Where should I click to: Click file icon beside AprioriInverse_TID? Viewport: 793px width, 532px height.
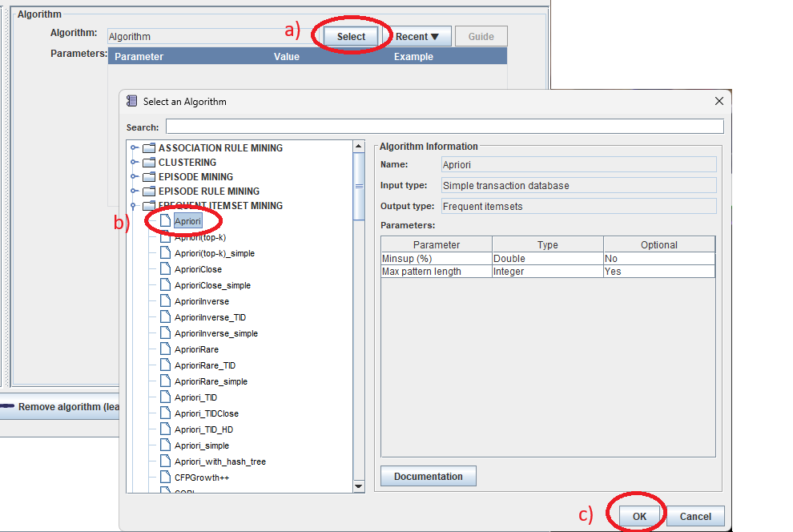[x=165, y=316]
